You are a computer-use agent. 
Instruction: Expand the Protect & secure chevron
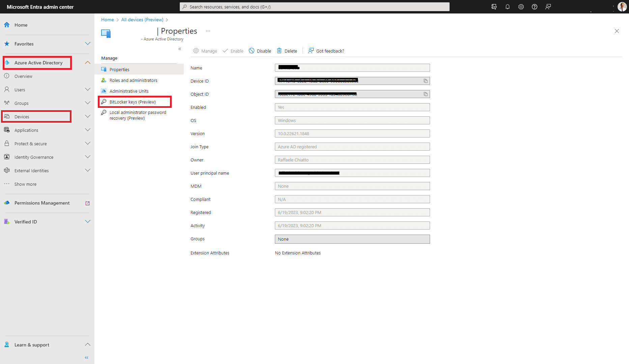[88, 144]
